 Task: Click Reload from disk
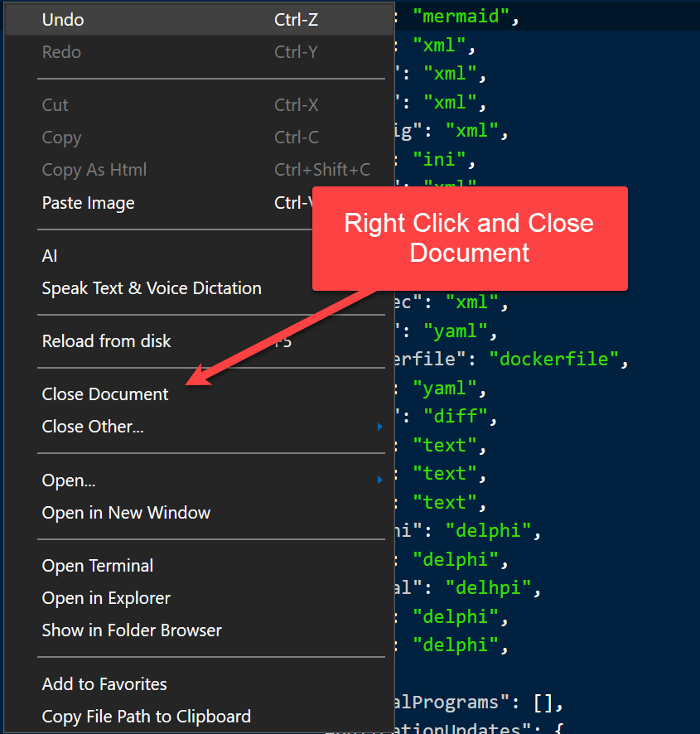tap(199, 341)
